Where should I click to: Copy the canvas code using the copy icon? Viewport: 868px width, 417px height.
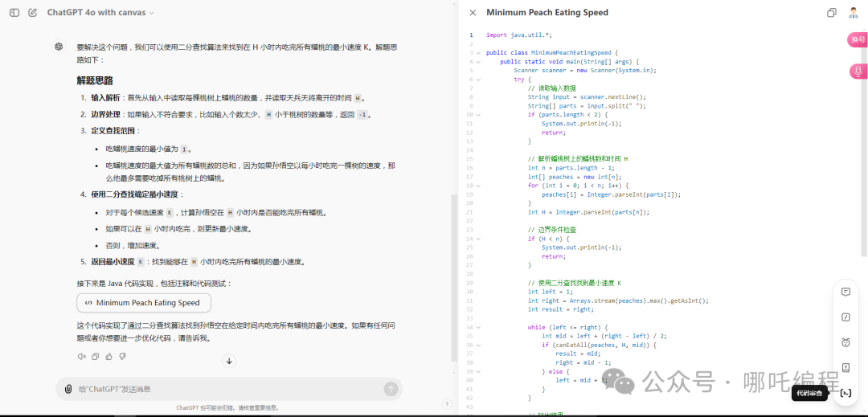(832, 13)
